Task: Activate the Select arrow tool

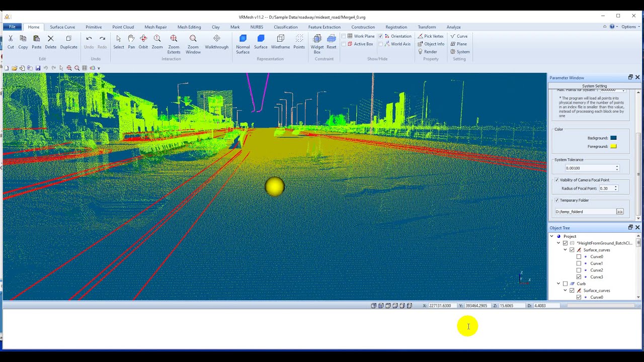Action: coord(119,41)
